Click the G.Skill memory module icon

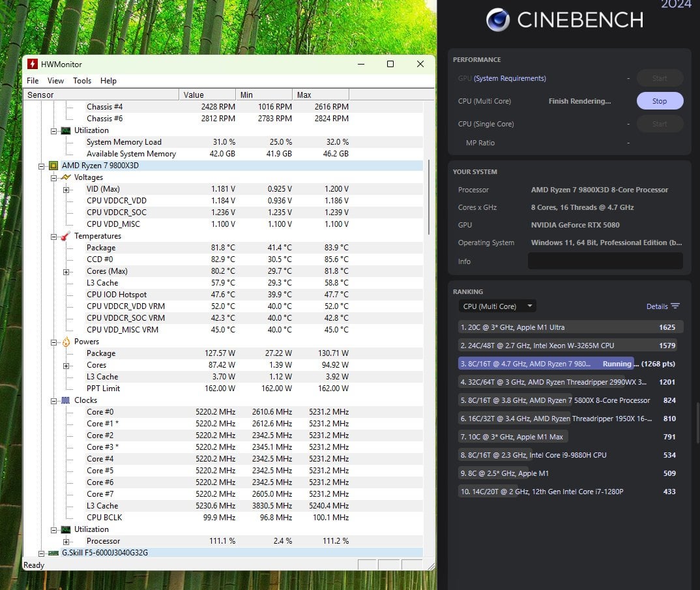pyautogui.click(x=53, y=553)
